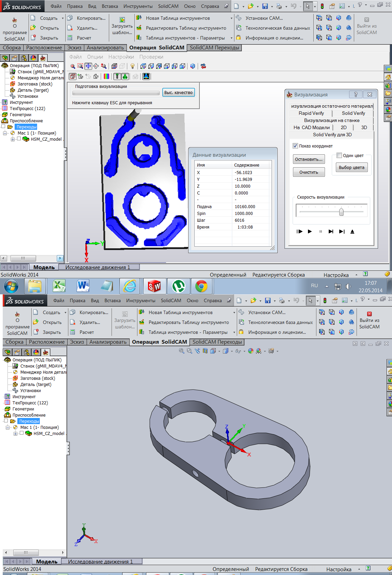Activate the pan icon with four blue arrows

point(88,66)
